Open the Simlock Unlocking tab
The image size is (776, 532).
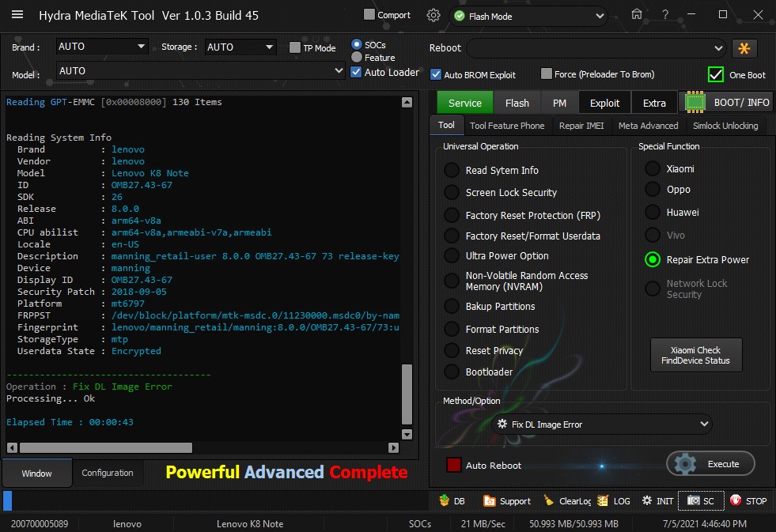pos(725,126)
